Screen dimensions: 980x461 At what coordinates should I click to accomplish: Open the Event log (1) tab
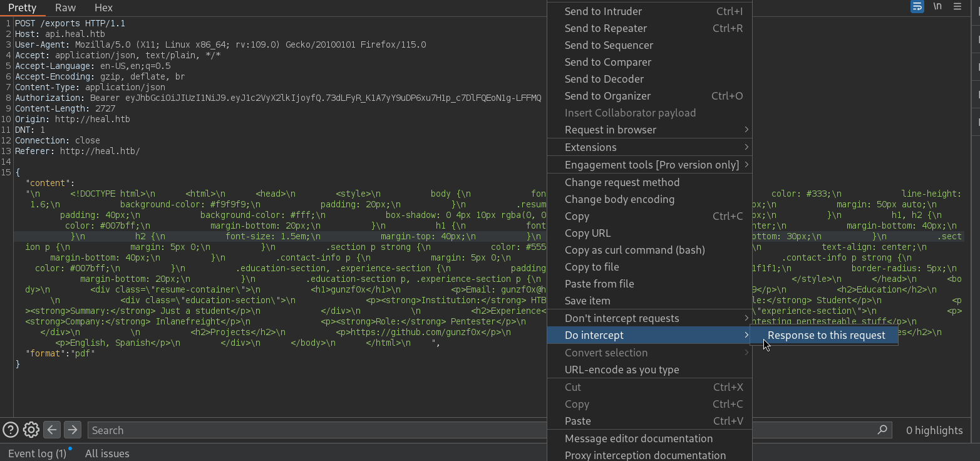pyautogui.click(x=37, y=453)
